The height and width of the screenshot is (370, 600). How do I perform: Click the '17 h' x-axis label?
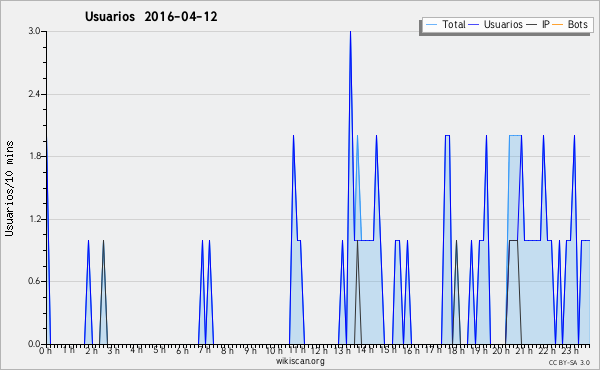click(433, 350)
